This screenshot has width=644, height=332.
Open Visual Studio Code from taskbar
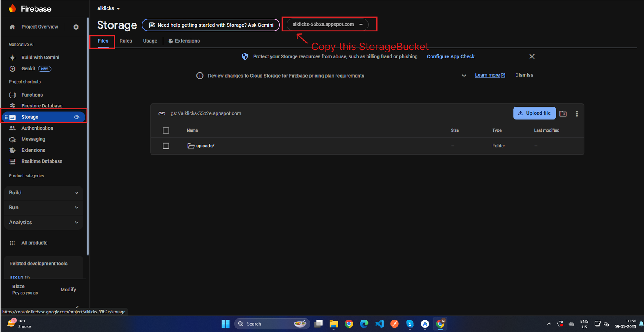click(379, 324)
